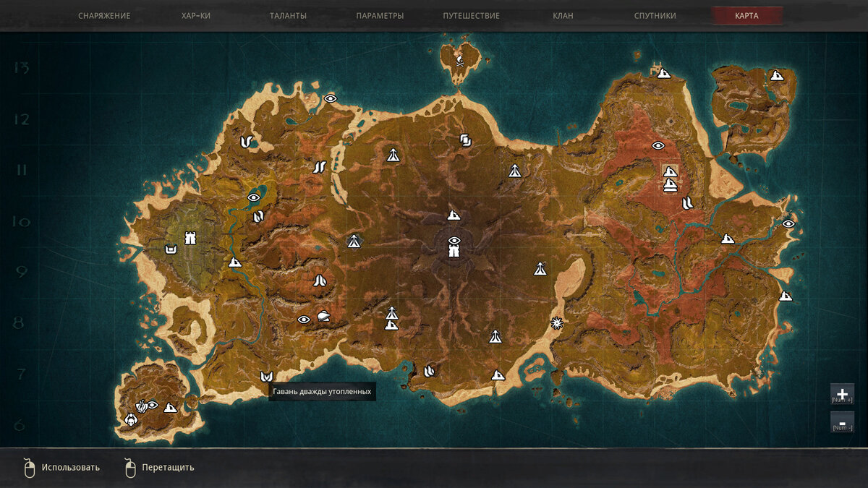Image resolution: width=868 pixels, height=488 pixels.
Task: Click the camp marker in the south-central highlands
Action: [x=495, y=336]
